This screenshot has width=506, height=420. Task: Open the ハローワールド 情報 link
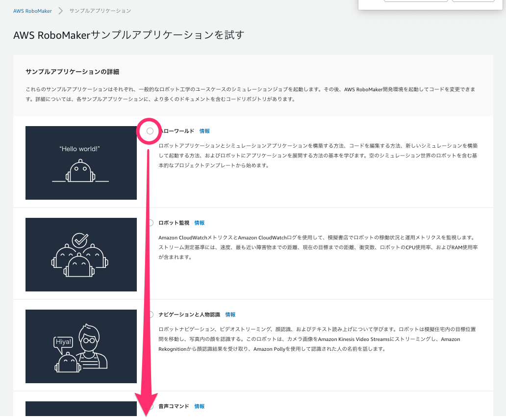click(205, 131)
